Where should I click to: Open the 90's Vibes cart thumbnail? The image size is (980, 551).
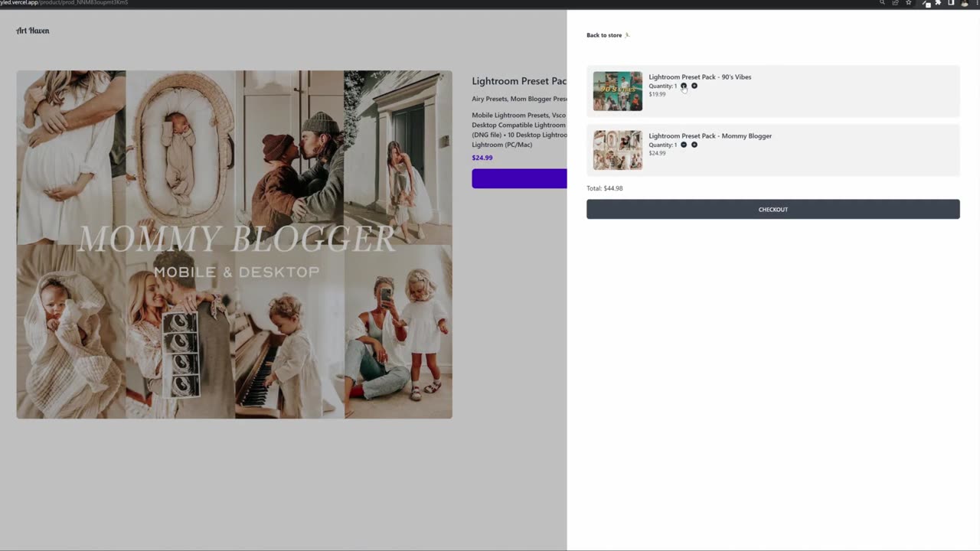tap(618, 91)
